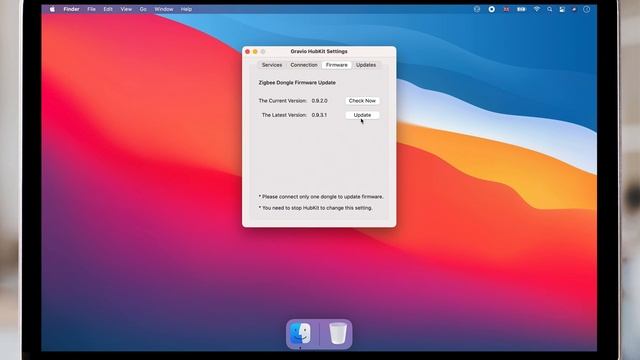The height and width of the screenshot is (360, 640).
Task: Open the Go menu
Action: pyautogui.click(x=143, y=9)
